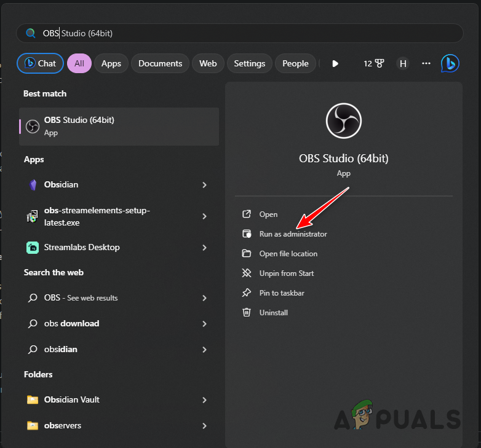
Task: Select the Streamlabs Desktop result
Action: pyautogui.click(x=119, y=248)
